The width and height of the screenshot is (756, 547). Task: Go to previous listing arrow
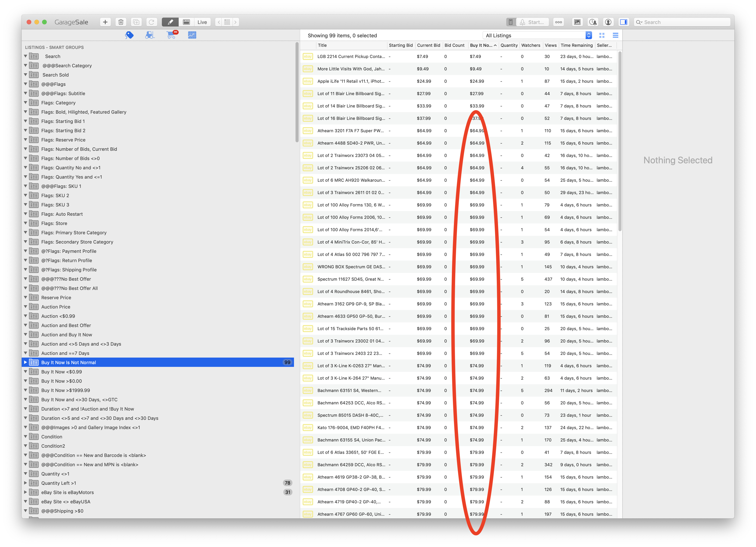coord(219,22)
